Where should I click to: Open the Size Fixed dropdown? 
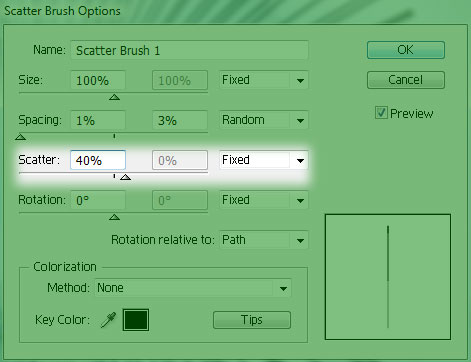click(x=263, y=80)
